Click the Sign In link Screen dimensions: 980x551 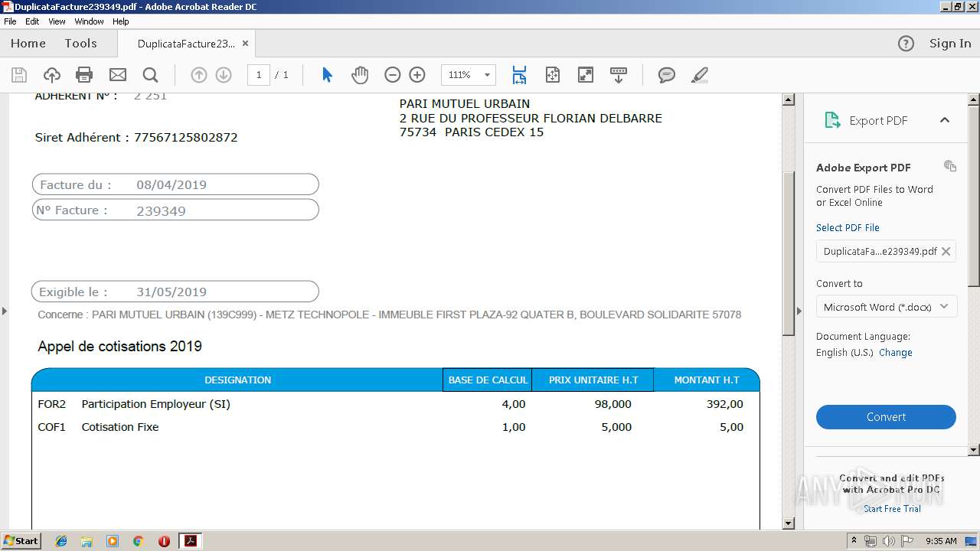point(950,44)
